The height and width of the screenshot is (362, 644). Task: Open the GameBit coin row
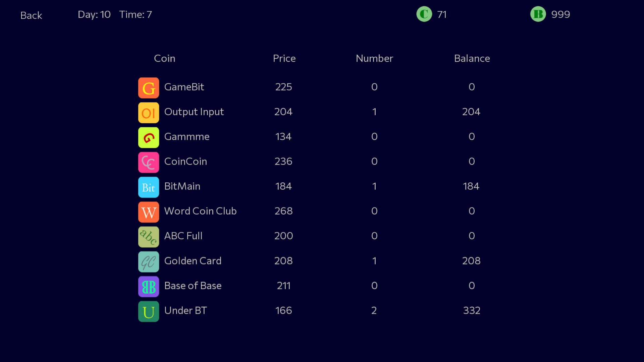(x=184, y=87)
